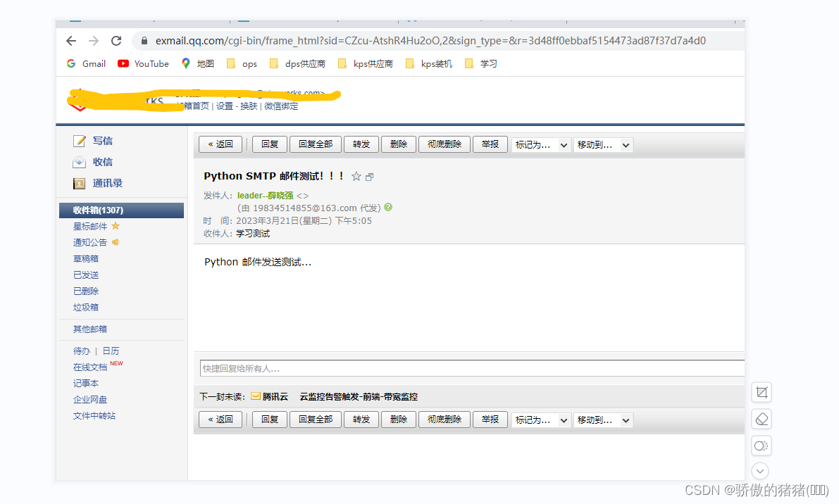
Task: Star this email with the star icon
Action: click(x=356, y=177)
